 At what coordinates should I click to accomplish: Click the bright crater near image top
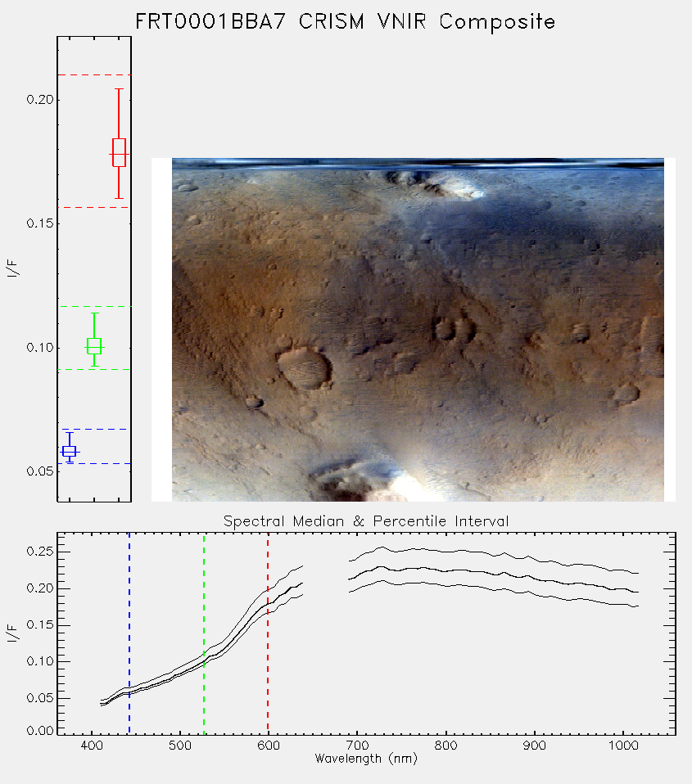(x=436, y=185)
